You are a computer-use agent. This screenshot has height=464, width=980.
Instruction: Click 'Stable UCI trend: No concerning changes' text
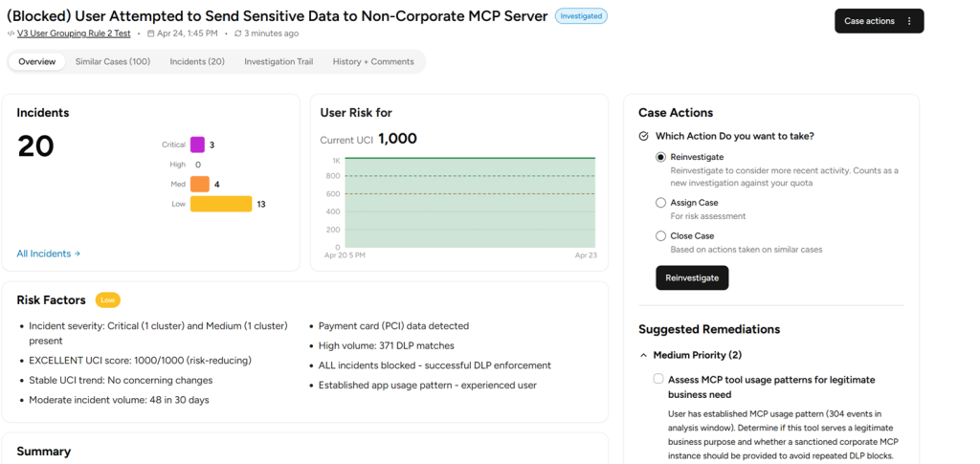[x=121, y=381]
